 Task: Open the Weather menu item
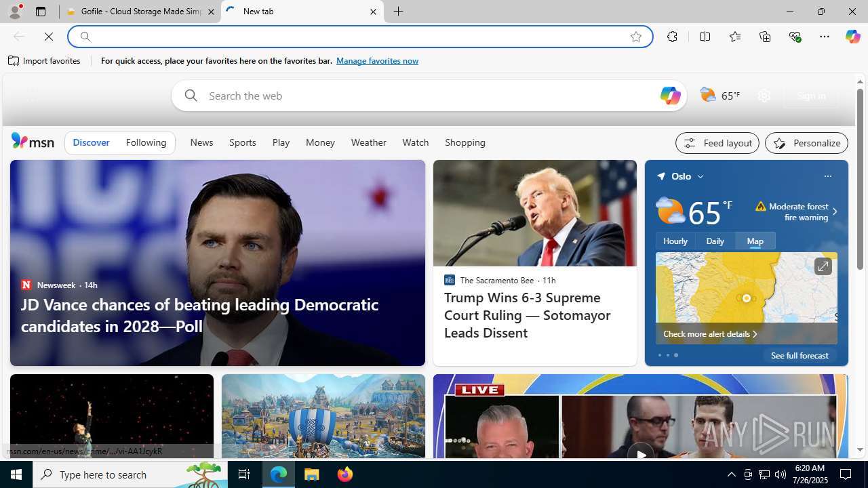point(368,143)
